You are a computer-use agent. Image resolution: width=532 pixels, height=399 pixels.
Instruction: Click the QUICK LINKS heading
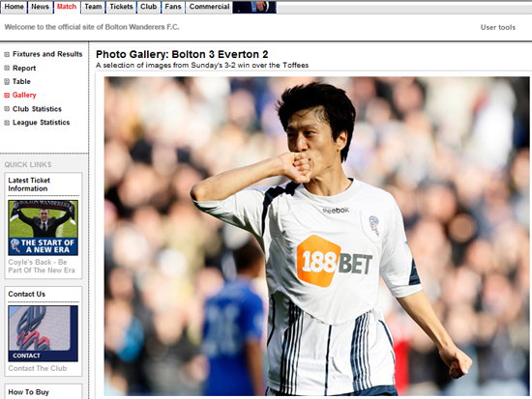point(28,165)
